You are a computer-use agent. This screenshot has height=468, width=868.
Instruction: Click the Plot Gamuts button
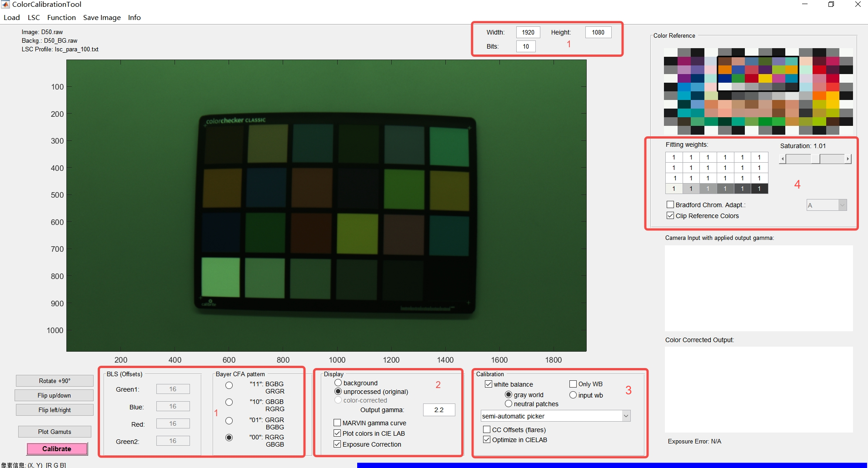pos(55,432)
